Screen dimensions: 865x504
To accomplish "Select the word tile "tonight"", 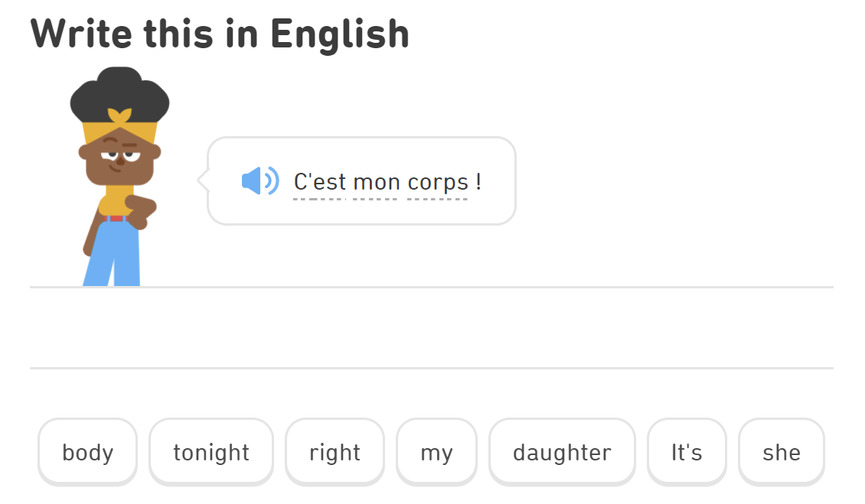I will [211, 452].
